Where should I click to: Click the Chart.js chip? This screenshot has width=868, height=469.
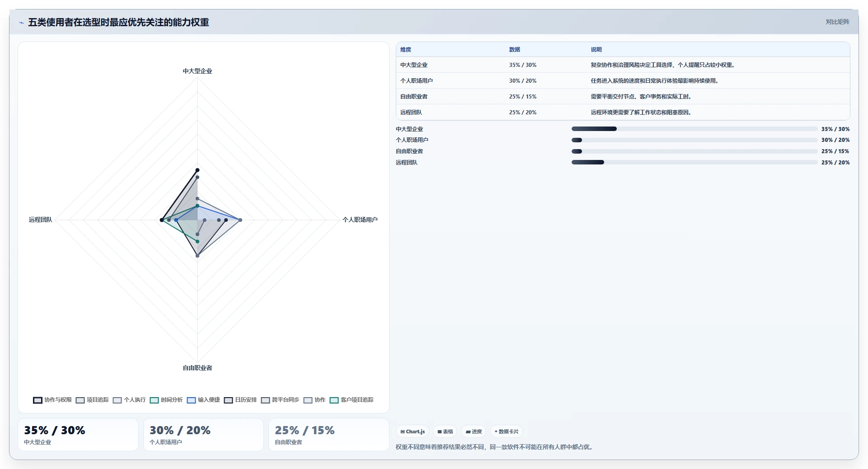coord(413,431)
